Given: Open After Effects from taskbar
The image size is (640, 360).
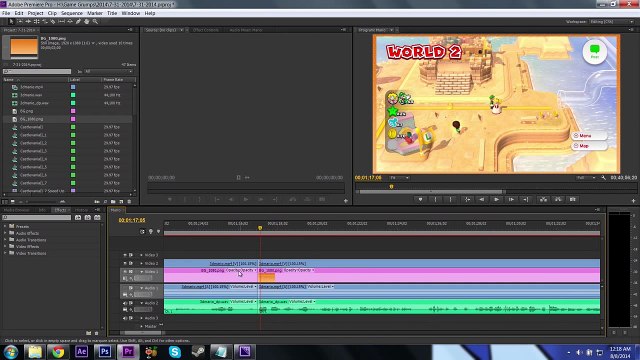Looking at the screenshot, I should [x=81, y=351].
